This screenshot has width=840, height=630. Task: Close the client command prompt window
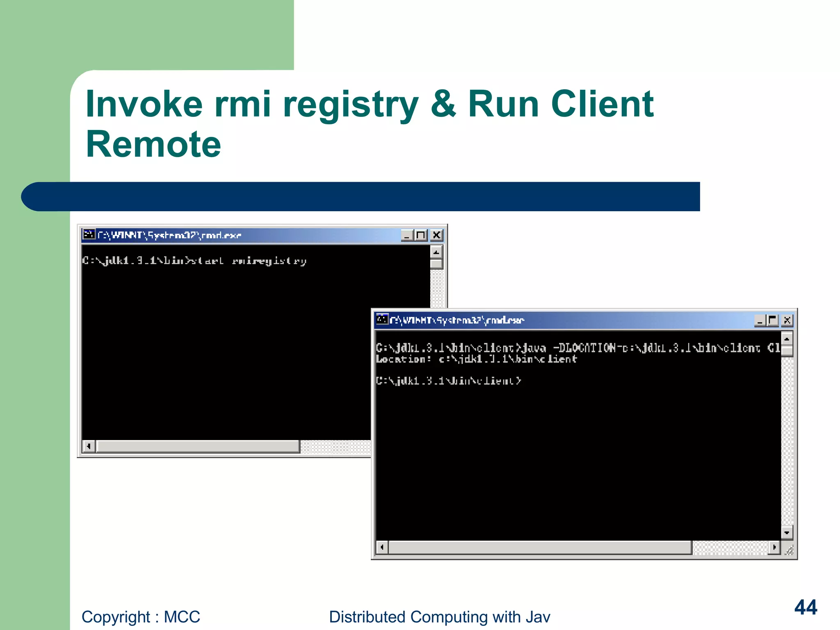tap(787, 321)
